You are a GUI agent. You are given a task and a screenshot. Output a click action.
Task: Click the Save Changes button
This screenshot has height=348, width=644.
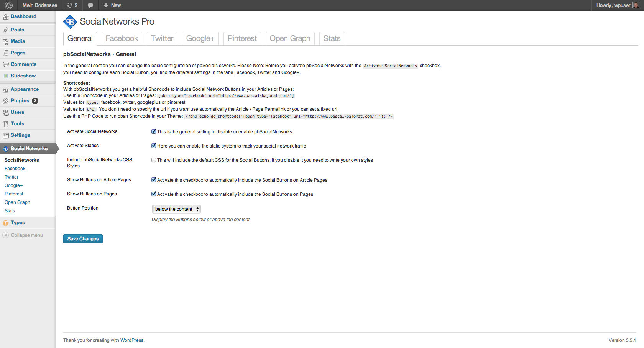(83, 239)
